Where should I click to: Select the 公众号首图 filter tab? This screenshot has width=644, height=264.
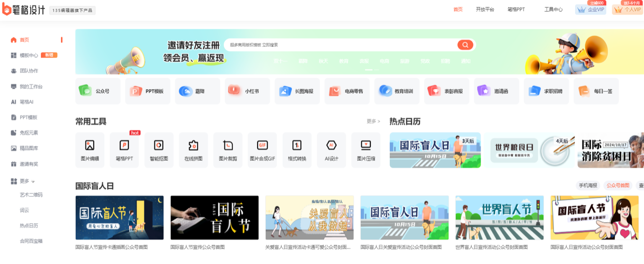(x=618, y=185)
